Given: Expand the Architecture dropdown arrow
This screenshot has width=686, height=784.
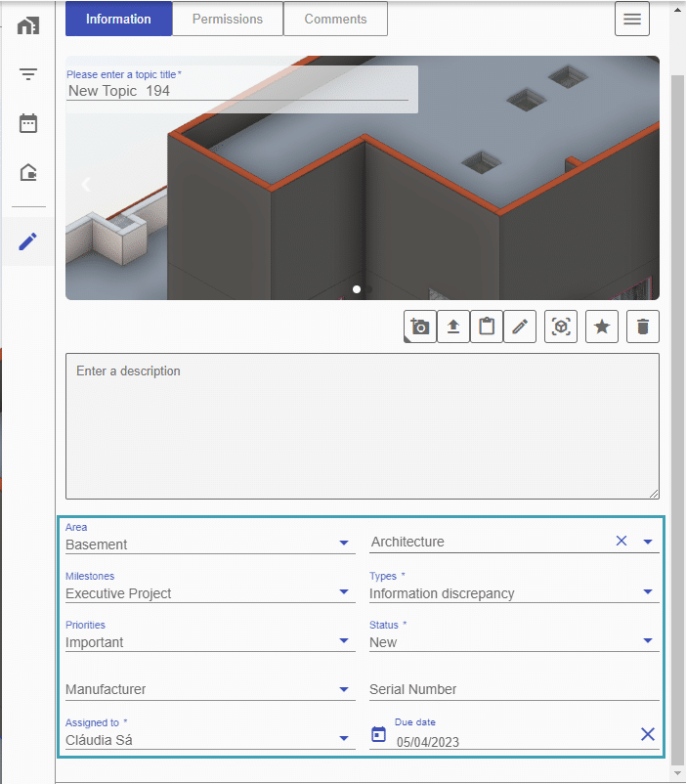Looking at the screenshot, I should tap(648, 542).
